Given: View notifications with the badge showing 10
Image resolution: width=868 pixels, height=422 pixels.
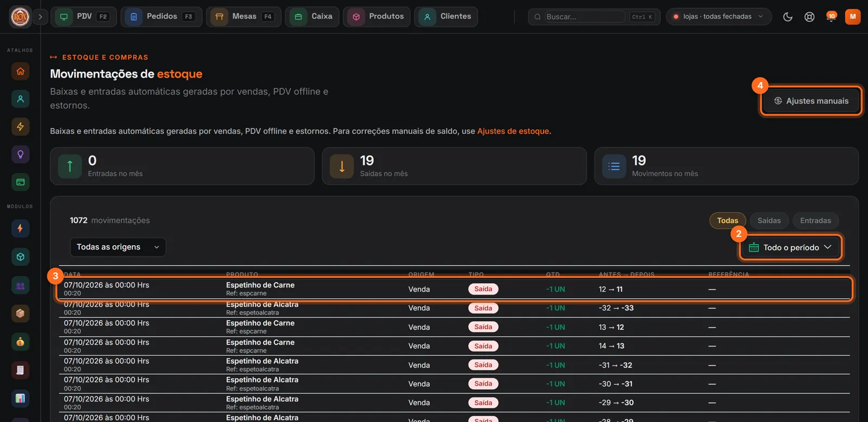Looking at the screenshot, I should pos(831,17).
